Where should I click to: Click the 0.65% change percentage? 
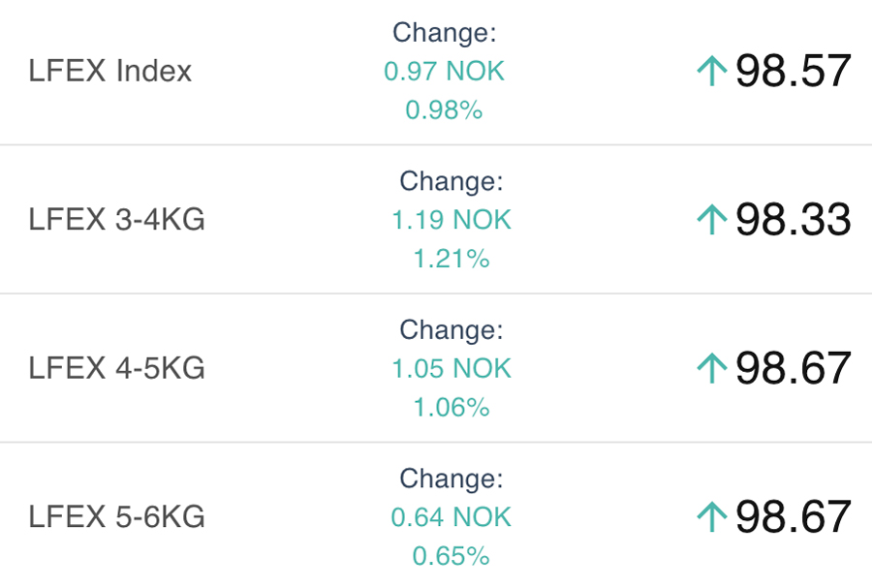tap(451, 556)
